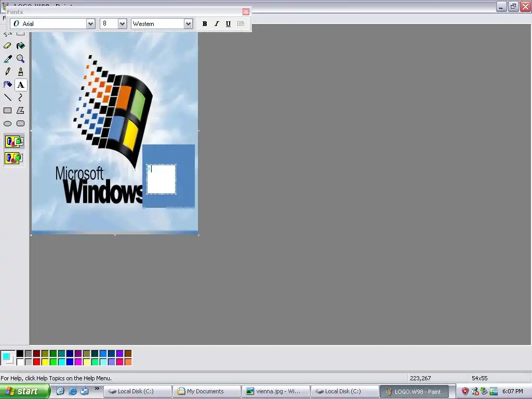Pick the hot pink color swatch
532x399 pixels.
pyautogui.click(x=120, y=362)
